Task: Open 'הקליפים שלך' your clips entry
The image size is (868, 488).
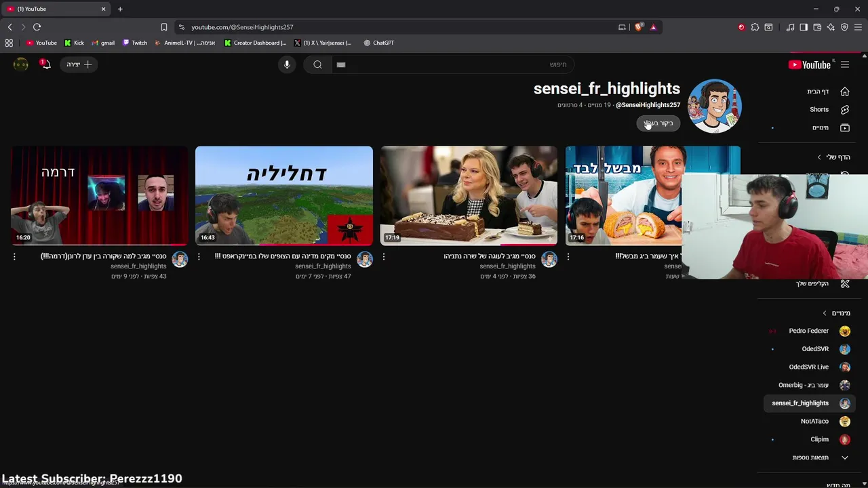Action: (x=812, y=283)
